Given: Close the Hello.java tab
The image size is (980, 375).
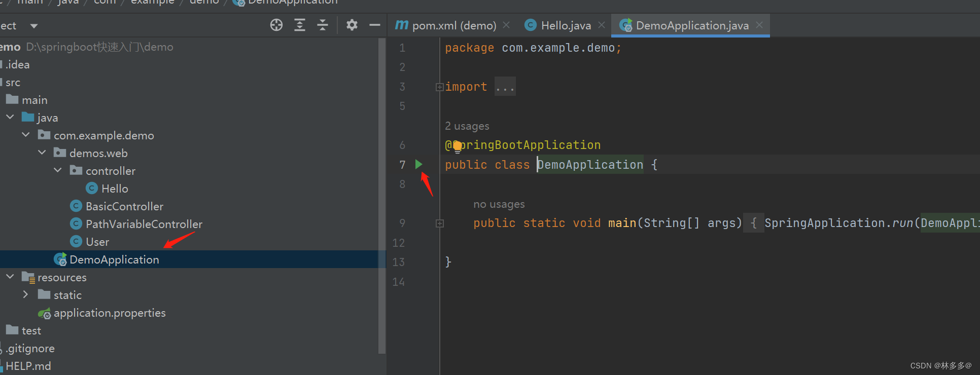Looking at the screenshot, I should (602, 25).
